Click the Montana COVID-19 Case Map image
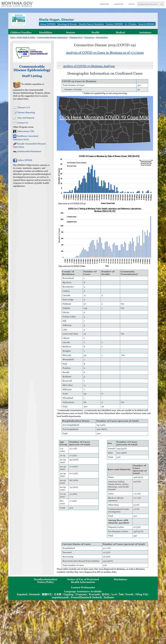Screen dimensions: 166x644 coord(105,124)
